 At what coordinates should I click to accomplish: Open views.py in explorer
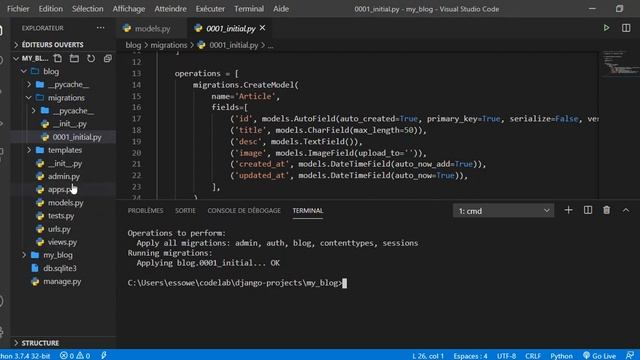(62, 242)
